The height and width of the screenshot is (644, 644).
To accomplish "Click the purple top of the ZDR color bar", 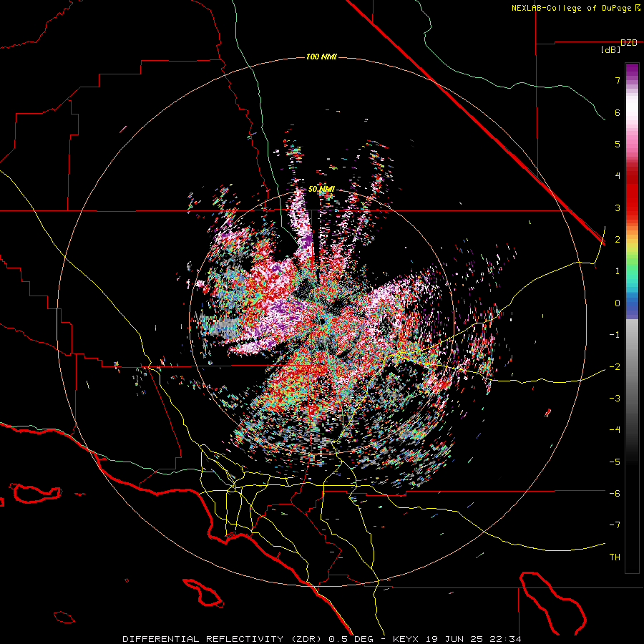I will click(632, 70).
